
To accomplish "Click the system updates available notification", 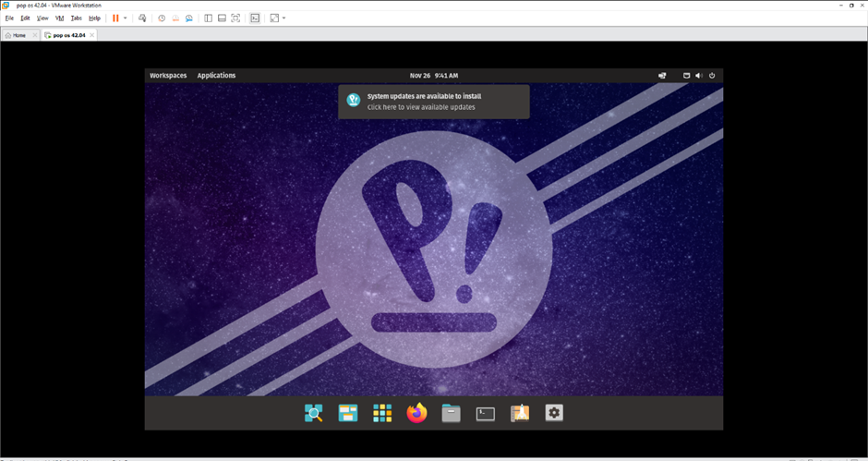I will [434, 102].
